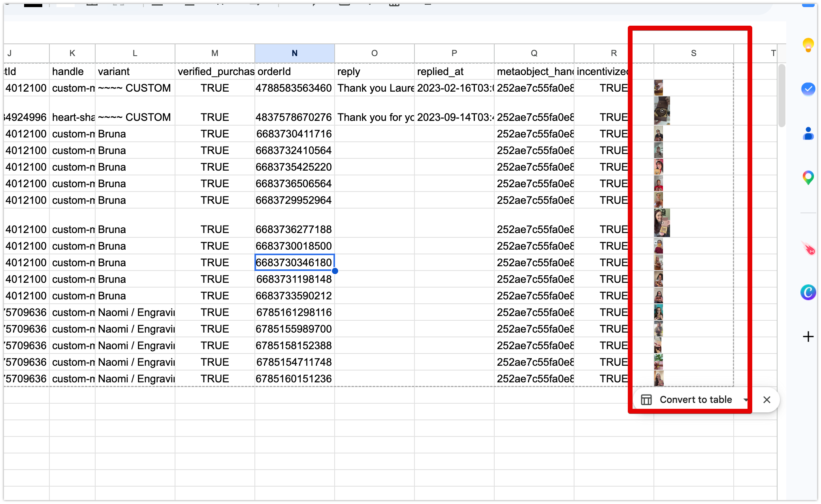The image size is (821, 504).
Task: Click the 'orderId' header cell
Action: pyautogui.click(x=294, y=71)
